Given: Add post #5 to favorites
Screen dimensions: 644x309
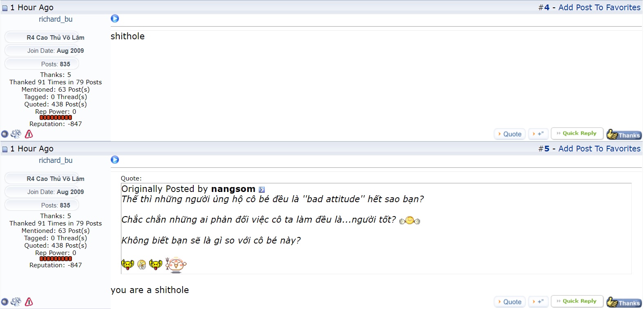Looking at the screenshot, I should tap(599, 149).
